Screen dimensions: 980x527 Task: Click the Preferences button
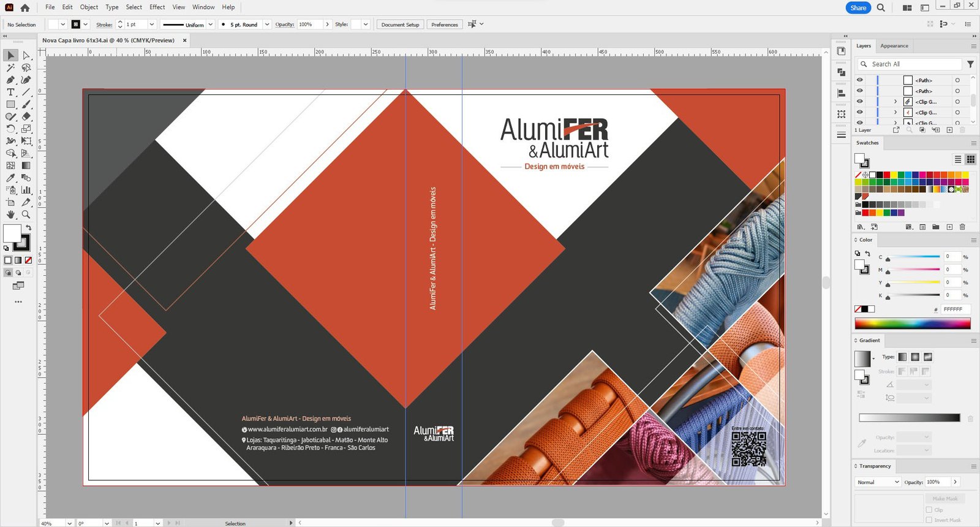[445, 25]
